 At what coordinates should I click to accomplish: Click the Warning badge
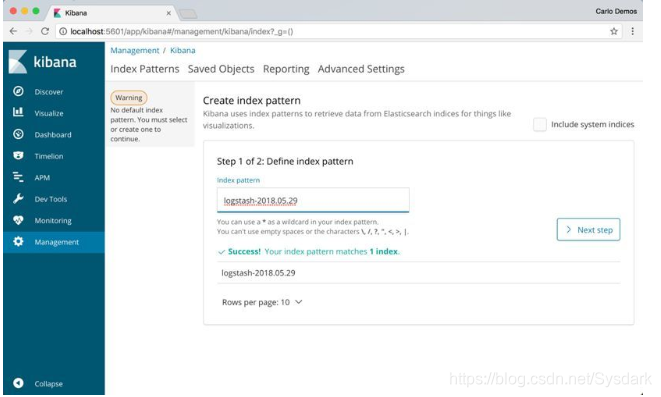pyautogui.click(x=129, y=98)
